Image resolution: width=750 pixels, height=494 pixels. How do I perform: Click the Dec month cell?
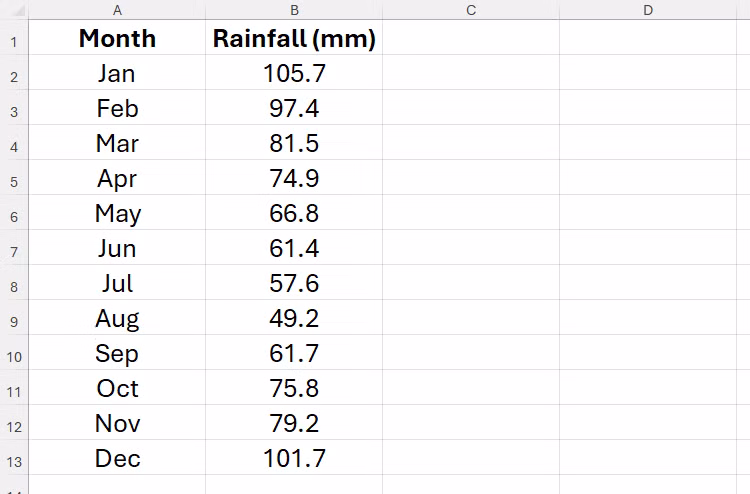coord(118,459)
